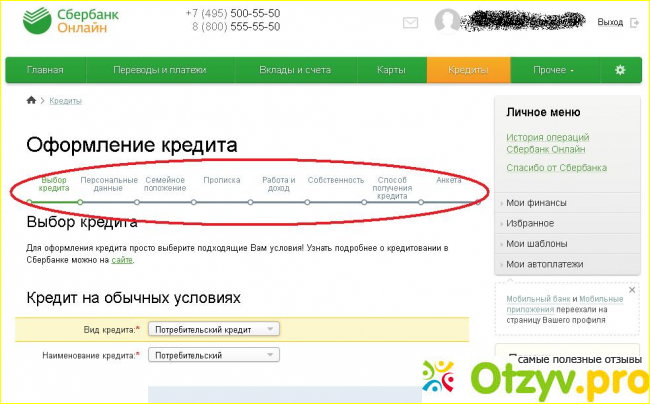650x404 pixels.
Task: Open the Вид кредита dropdown
Action: pos(214,329)
